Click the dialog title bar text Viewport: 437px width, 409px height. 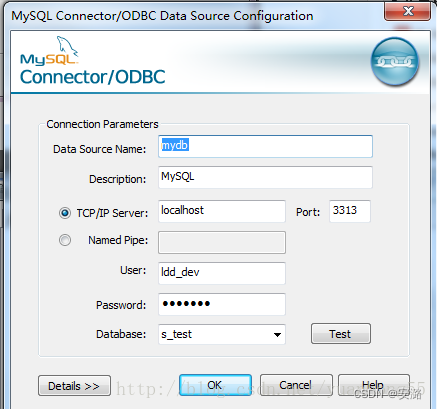point(162,16)
